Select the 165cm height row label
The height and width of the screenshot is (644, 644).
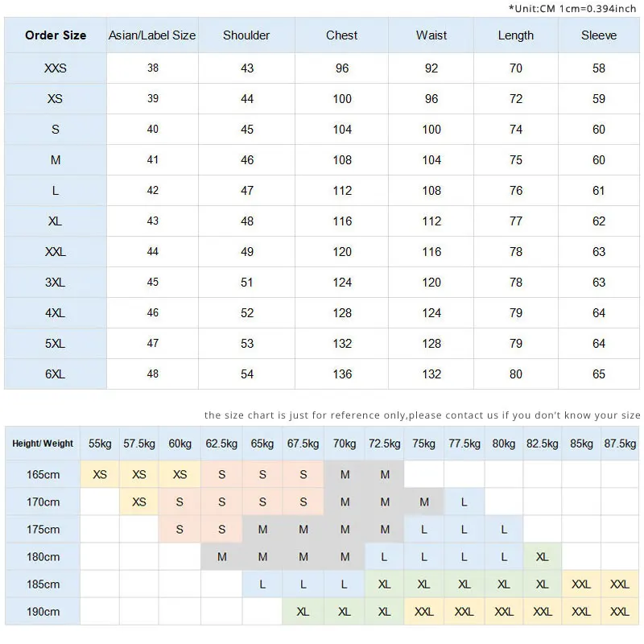pos(43,475)
